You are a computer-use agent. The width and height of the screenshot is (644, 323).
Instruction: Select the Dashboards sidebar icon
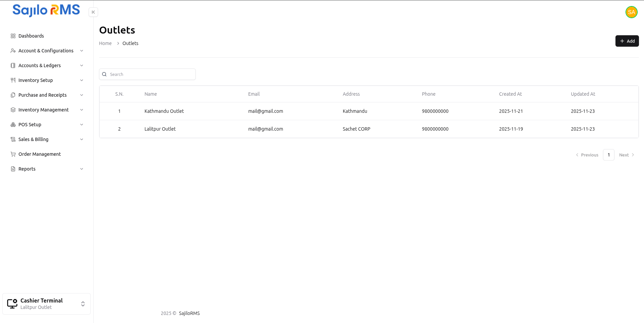click(x=13, y=36)
